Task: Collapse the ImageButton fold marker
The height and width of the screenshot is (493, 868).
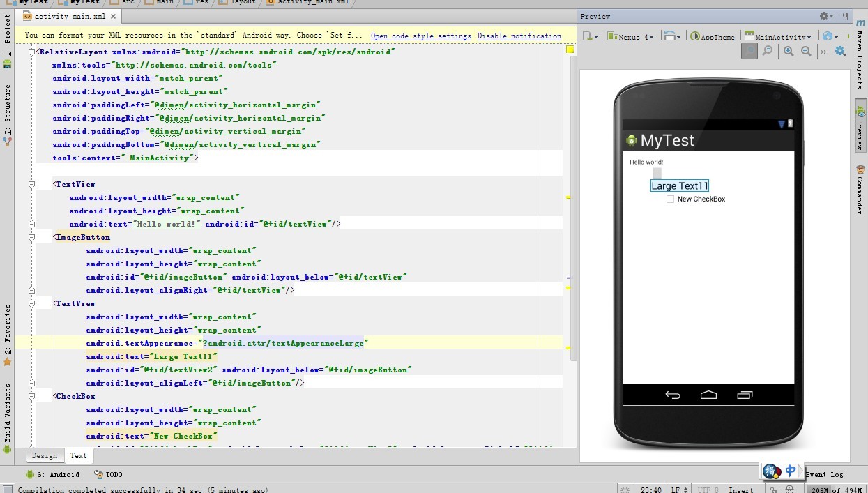Action: [x=31, y=237]
